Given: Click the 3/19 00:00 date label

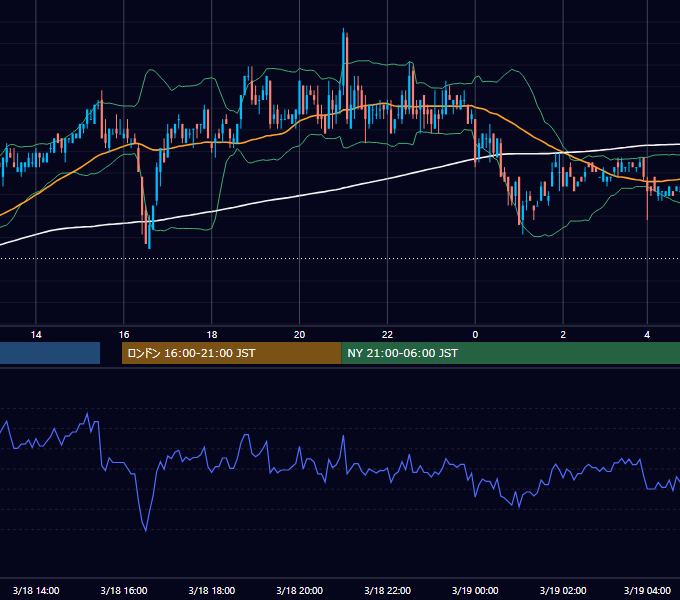Looking at the screenshot, I should [x=475, y=590].
